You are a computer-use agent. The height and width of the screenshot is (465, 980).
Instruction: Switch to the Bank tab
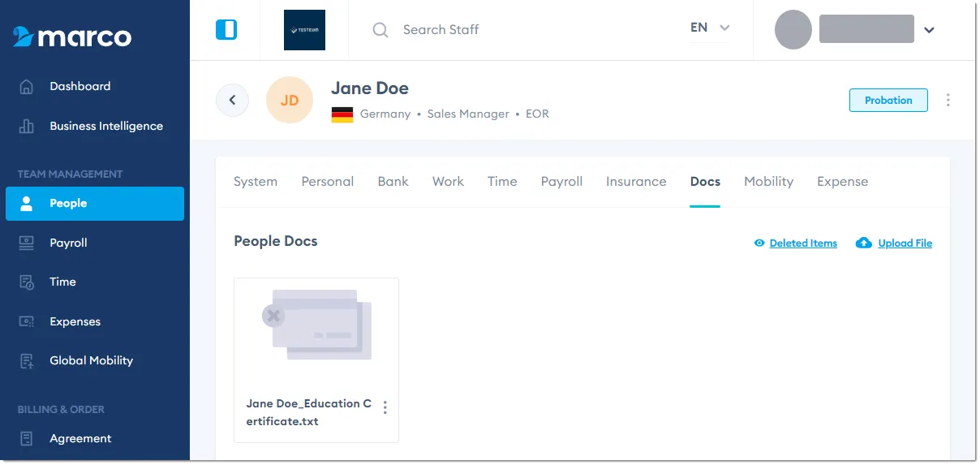point(393,182)
